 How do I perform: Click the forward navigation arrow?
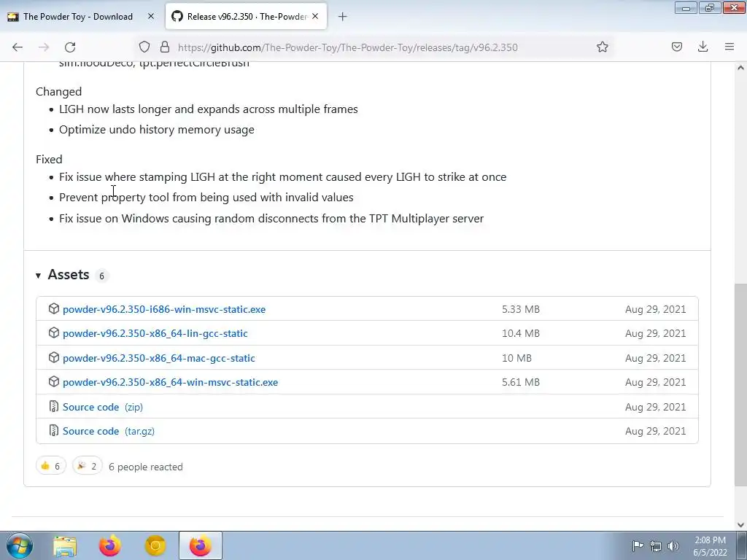[x=44, y=47]
